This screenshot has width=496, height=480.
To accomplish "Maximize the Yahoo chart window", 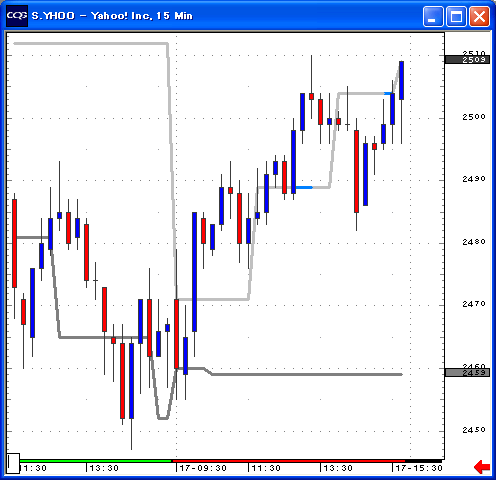I will 456,16.
